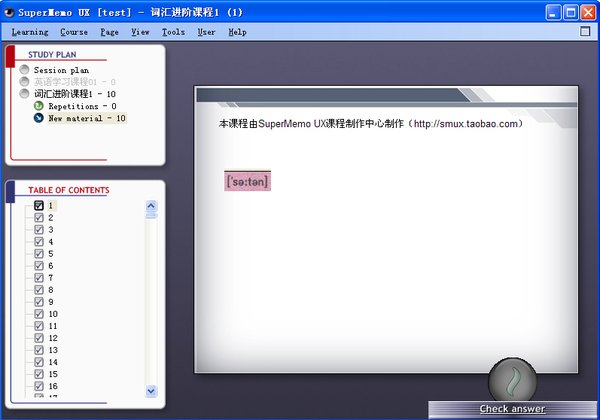Maximize the SuperMemo UX window
The image size is (600, 420).
571,13
